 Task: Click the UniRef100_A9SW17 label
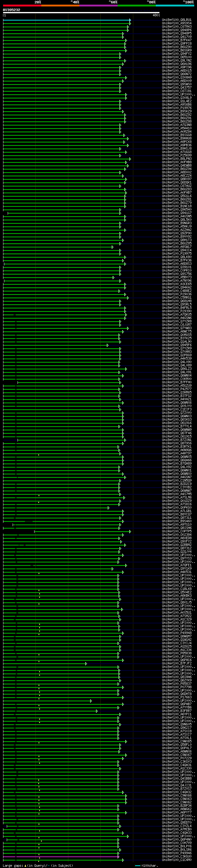pos(177,247)
